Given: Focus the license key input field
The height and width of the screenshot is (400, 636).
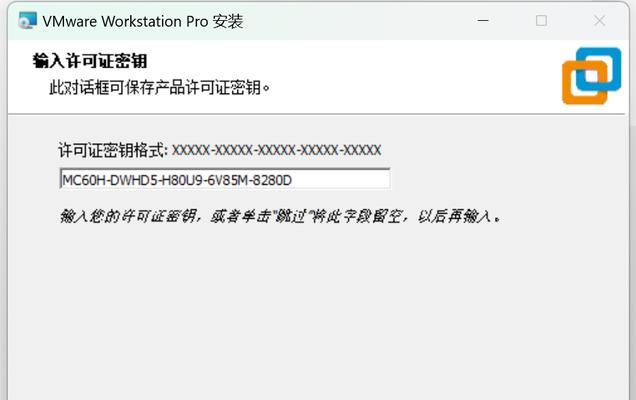Looking at the screenshot, I should (x=225, y=179).
